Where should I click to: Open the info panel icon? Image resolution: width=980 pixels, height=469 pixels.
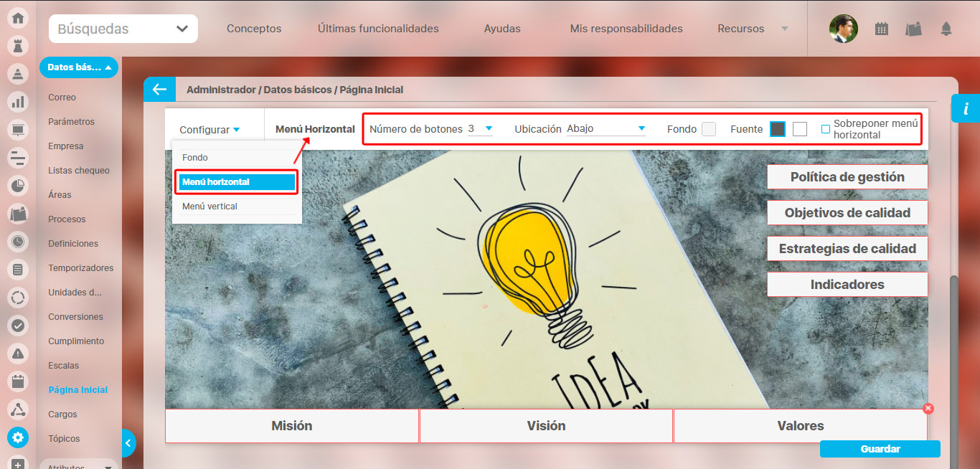point(966,108)
